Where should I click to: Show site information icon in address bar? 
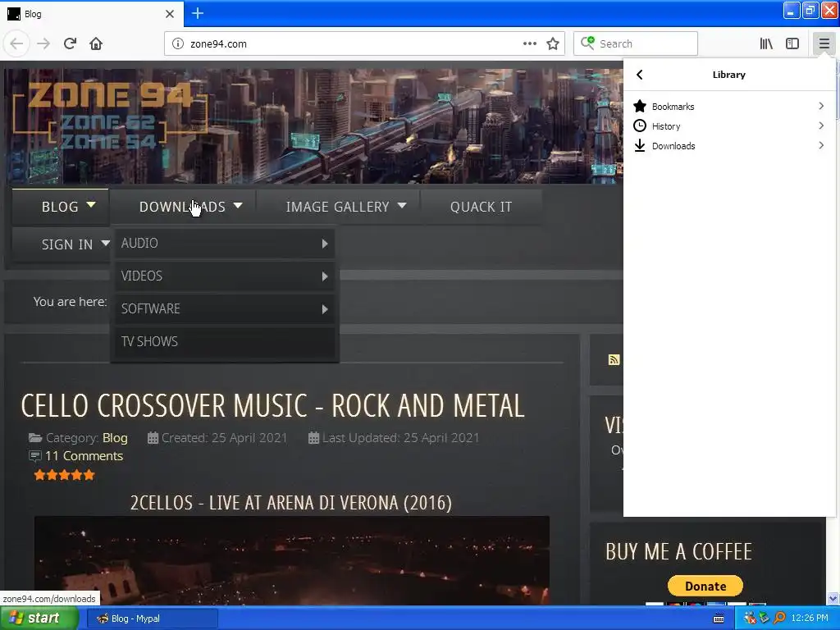178,43
